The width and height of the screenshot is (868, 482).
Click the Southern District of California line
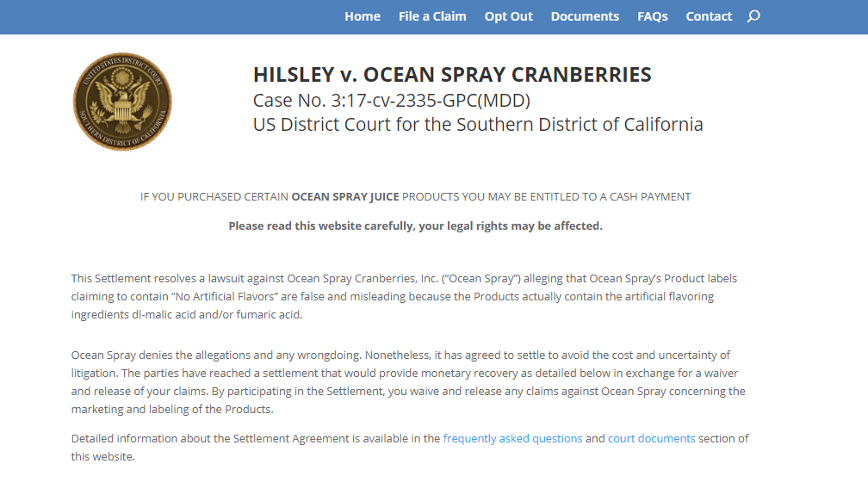click(x=478, y=124)
